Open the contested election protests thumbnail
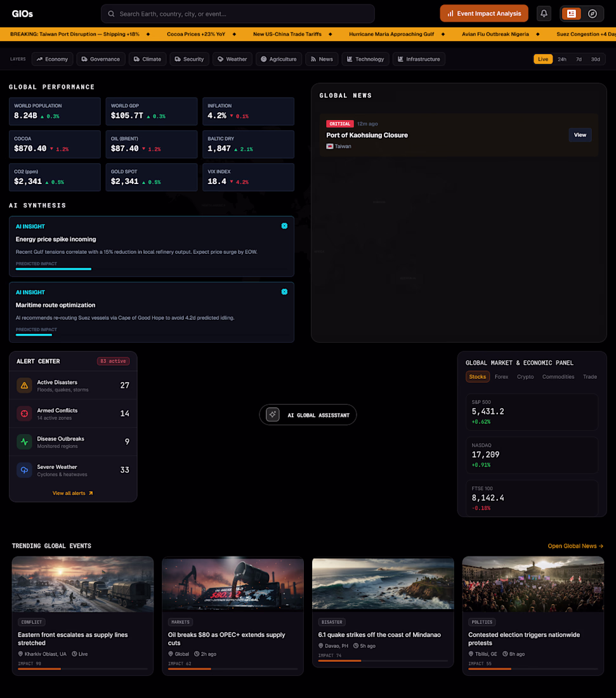 (x=534, y=584)
